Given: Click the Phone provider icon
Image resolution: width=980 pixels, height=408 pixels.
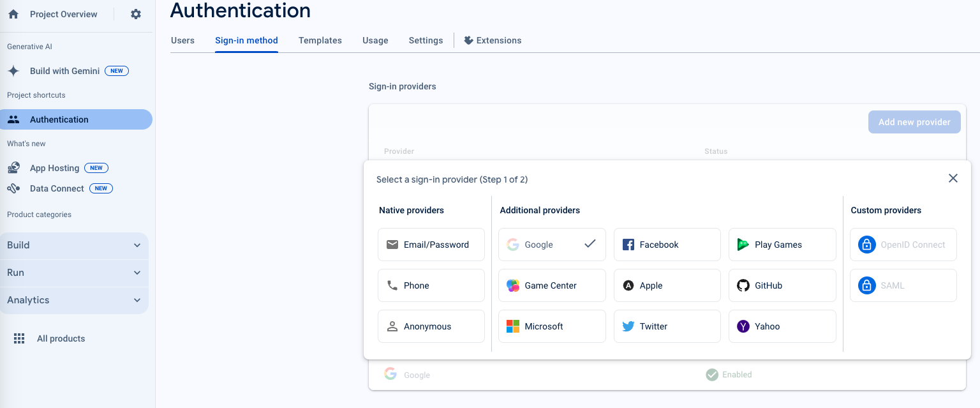Looking at the screenshot, I should (392, 285).
